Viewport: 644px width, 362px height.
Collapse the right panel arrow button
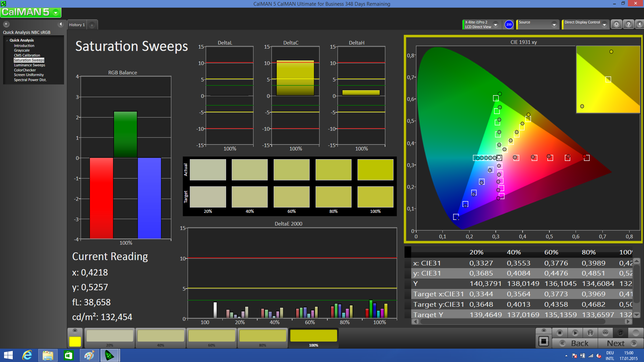click(639, 24)
